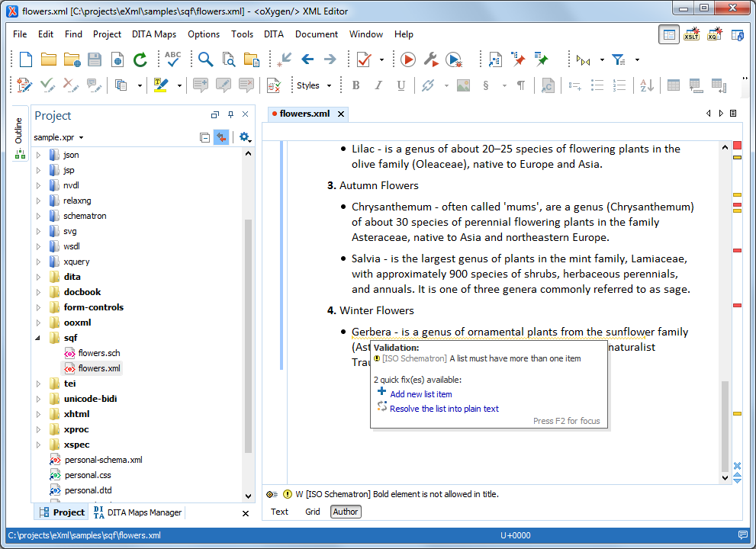Switch to Grid editing mode
This screenshot has width=756, height=549.
coord(313,512)
